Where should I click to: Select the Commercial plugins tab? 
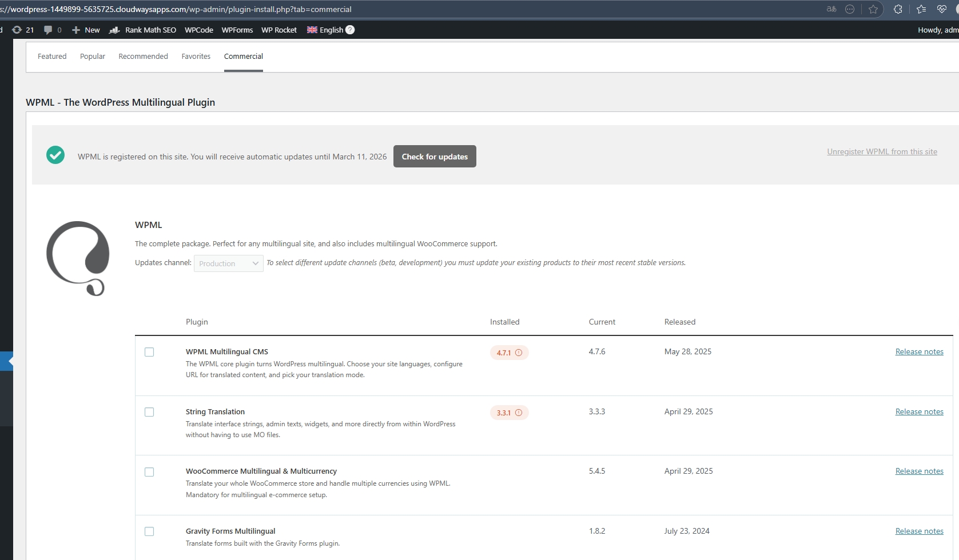pyautogui.click(x=244, y=56)
